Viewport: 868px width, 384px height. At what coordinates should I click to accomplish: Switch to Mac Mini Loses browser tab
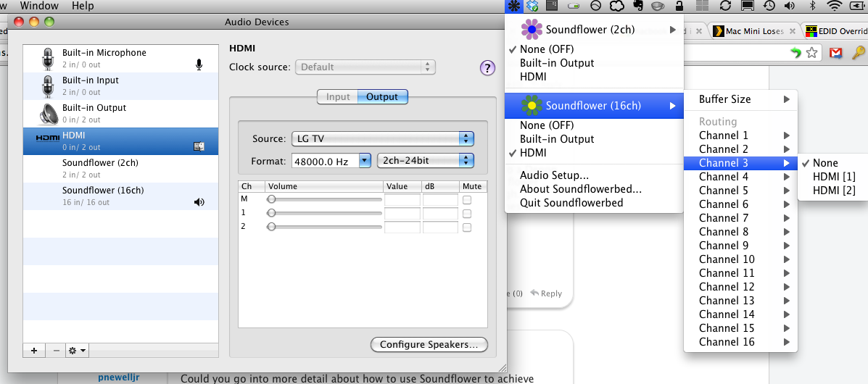pos(755,31)
